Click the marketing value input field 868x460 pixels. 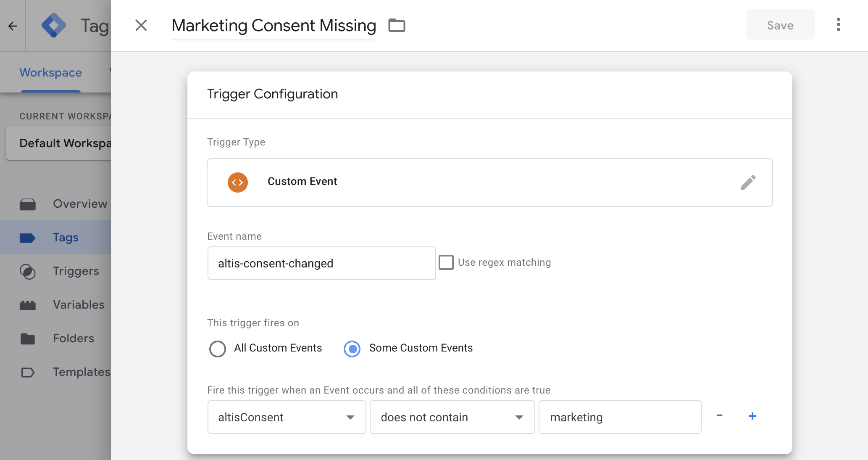coord(620,417)
